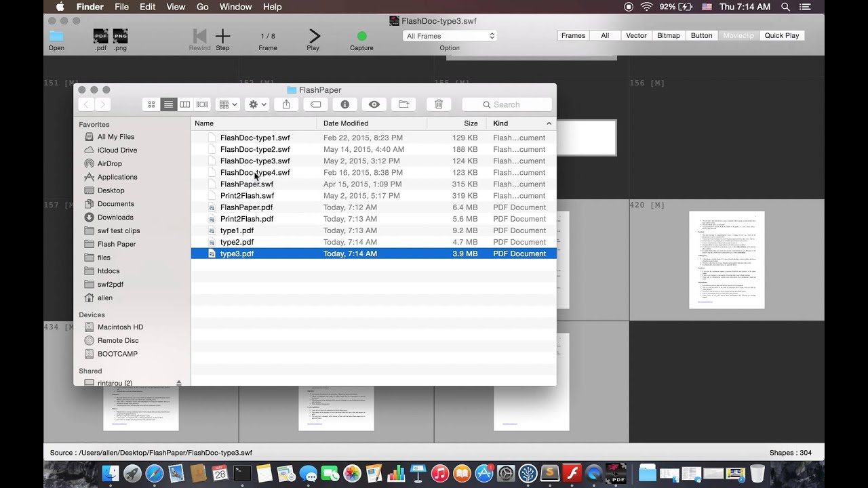
Task: Click the frame 420 page thumbnail
Action: [x=727, y=260]
